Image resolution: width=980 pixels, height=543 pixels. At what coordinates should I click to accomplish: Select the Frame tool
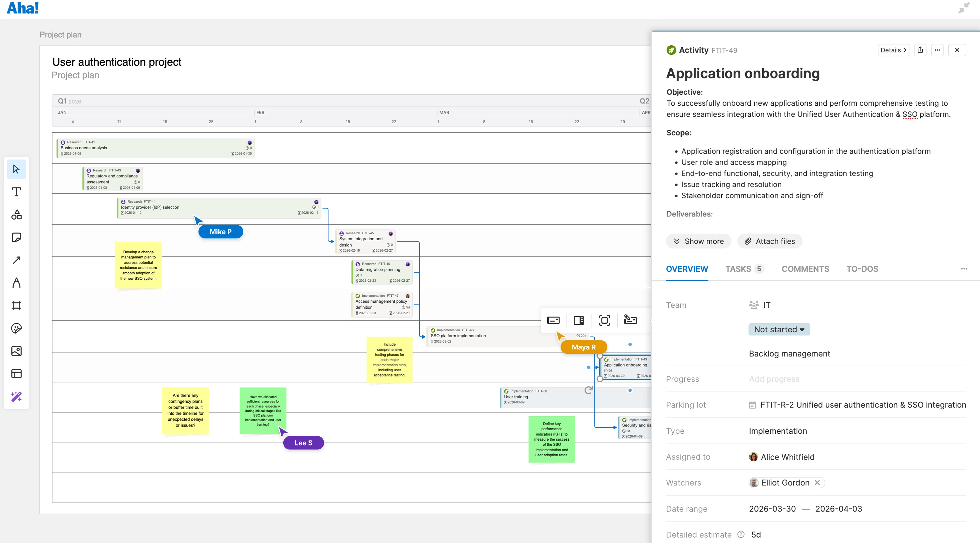point(16,305)
